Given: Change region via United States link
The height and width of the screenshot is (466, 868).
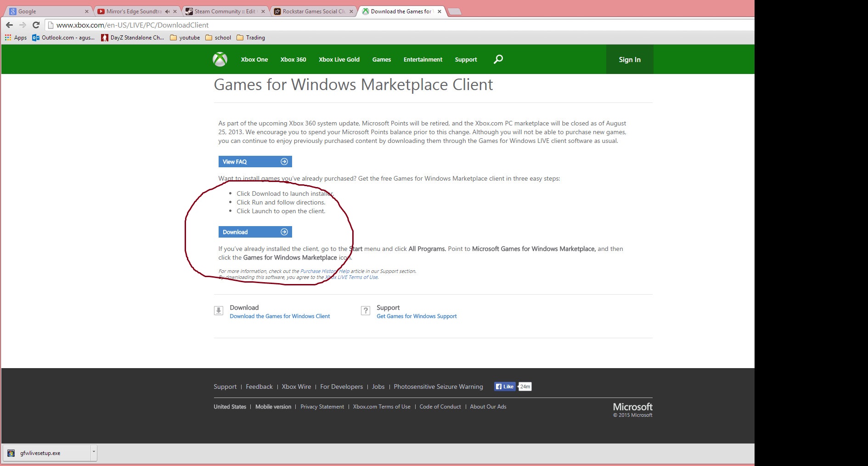Looking at the screenshot, I should click(230, 407).
